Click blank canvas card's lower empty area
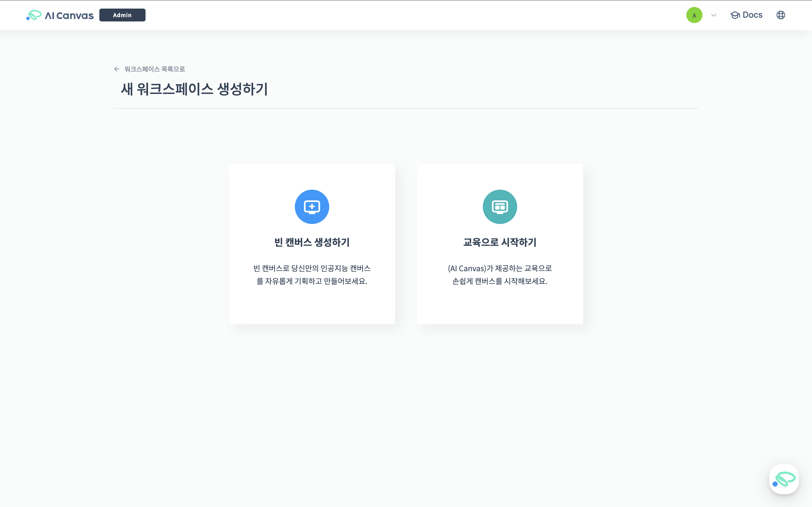The width and height of the screenshot is (812, 507). pyautogui.click(x=312, y=307)
